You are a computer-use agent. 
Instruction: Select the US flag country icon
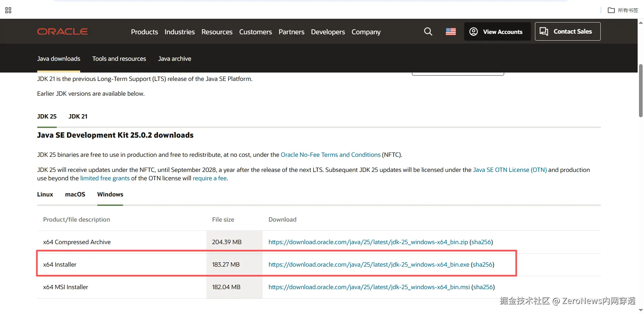[451, 32]
